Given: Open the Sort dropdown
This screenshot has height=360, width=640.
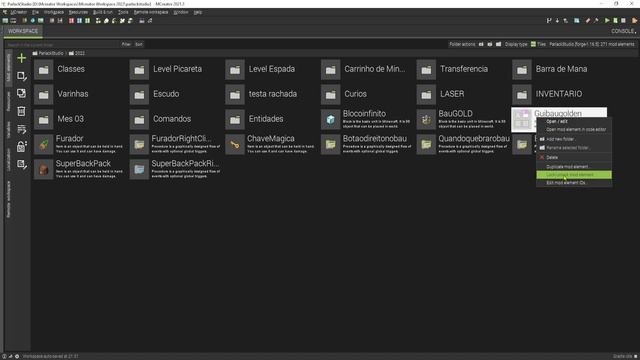Looking at the screenshot, I should (x=139, y=44).
